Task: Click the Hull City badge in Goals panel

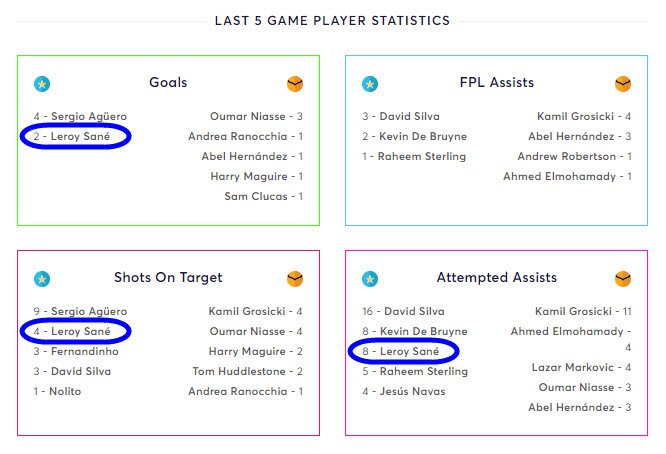Action: coord(295,84)
